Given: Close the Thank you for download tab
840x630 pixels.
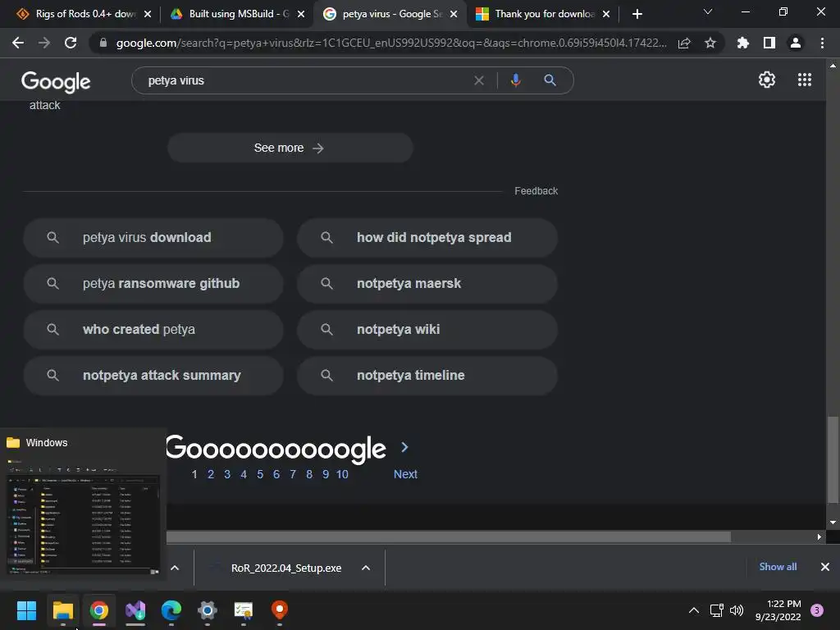Looking at the screenshot, I should pyautogui.click(x=606, y=14).
